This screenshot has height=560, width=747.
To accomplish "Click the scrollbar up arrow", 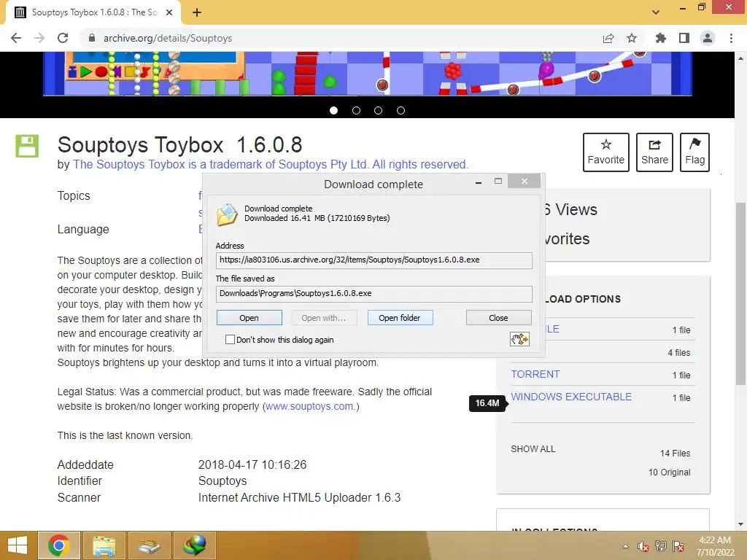I will (740, 58).
